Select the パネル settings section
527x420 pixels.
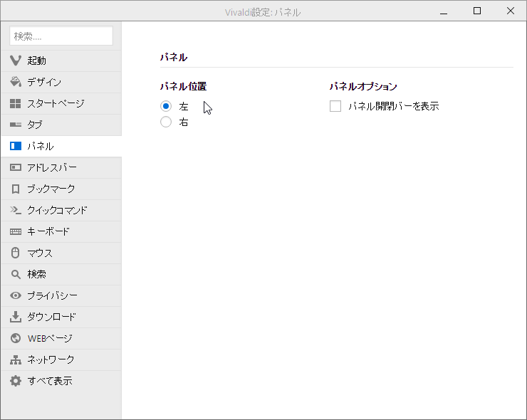(x=61, y=146)
